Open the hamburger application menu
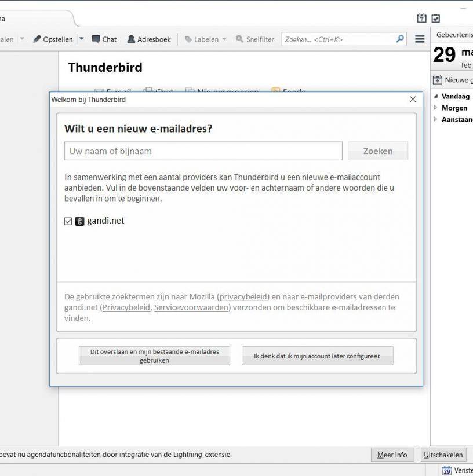473x476 pixels. point(420,39)
